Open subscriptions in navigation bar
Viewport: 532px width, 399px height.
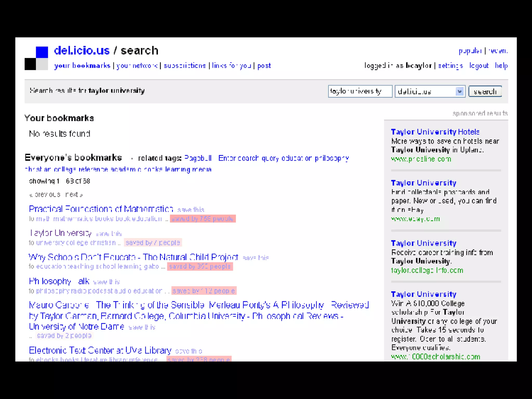click(185, 66)
